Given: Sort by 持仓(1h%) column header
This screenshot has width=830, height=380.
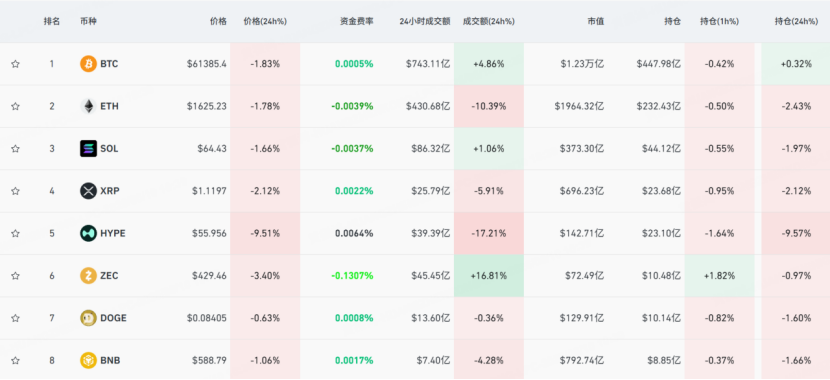Looking at the screenshot, I should click(719, 22).
